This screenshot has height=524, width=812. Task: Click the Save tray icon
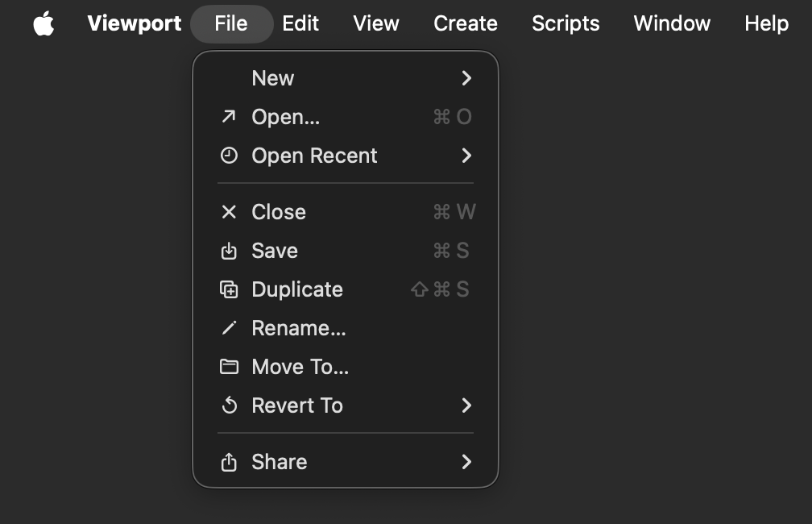(x=229, y=251)
